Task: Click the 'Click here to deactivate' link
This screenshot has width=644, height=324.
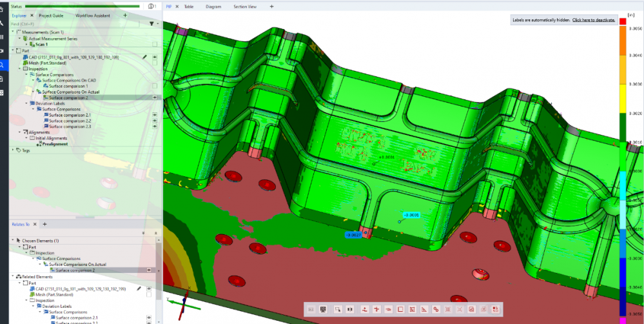Action: pos(593,20)
